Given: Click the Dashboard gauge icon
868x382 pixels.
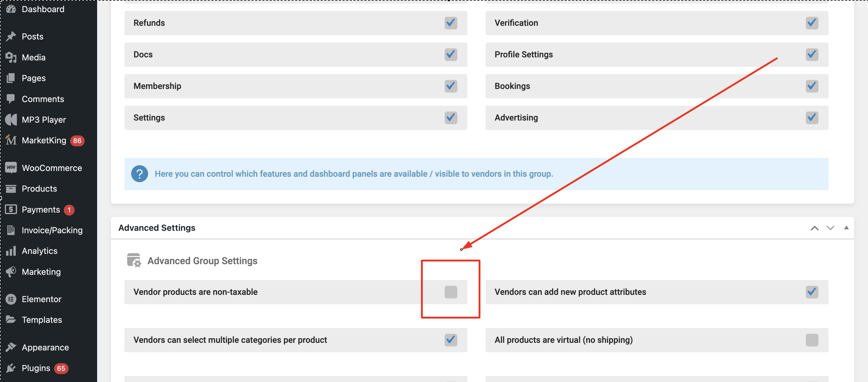Looking at the screenshot, I should [x=11, y=9].
